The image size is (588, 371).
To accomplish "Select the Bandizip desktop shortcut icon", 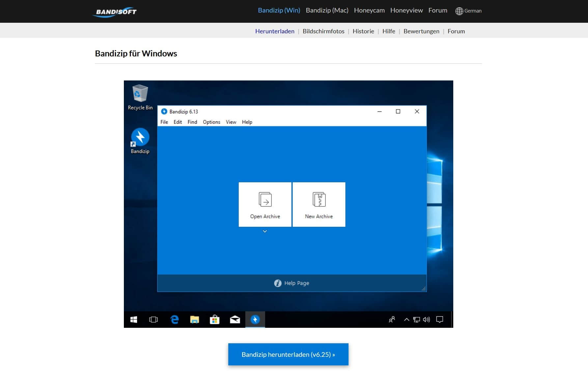I will coord(140,141).
